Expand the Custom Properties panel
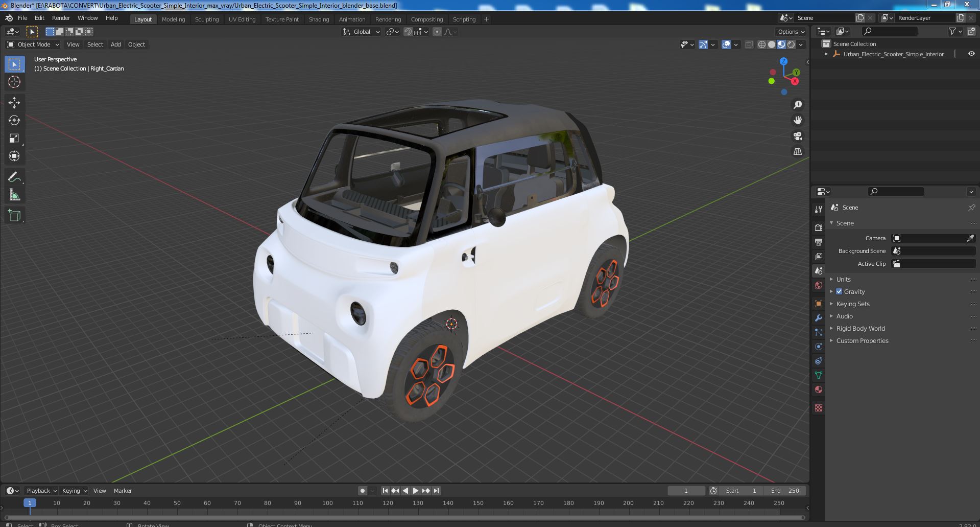This screenshot has height=527, width=980. coord(862,340)
